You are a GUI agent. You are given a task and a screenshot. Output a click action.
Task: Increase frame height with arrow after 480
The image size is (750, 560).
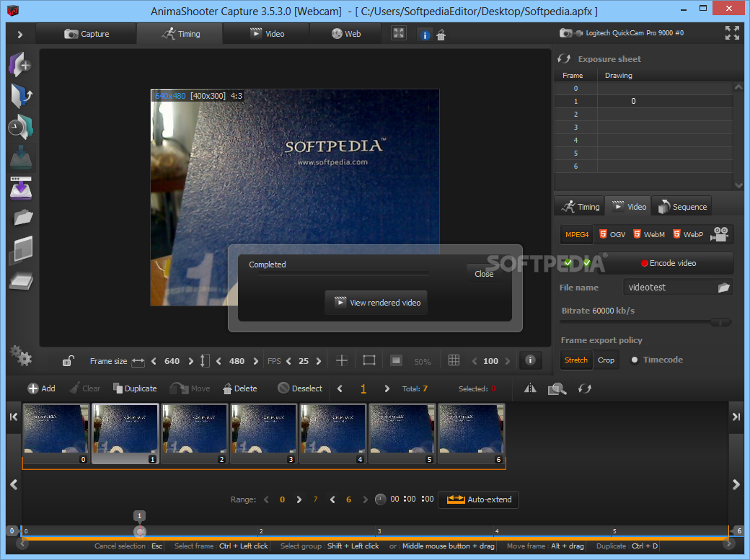pos(256,361)
